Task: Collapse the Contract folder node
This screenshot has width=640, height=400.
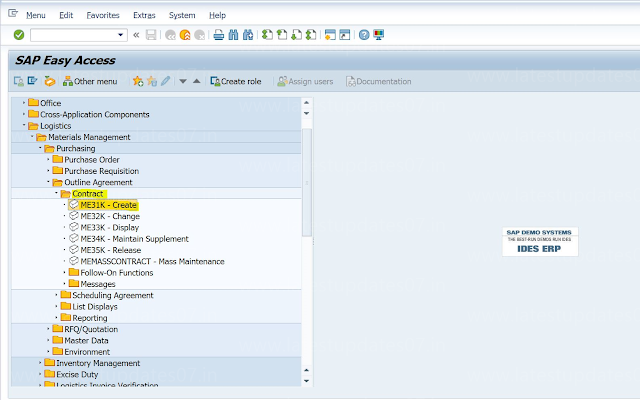Action: tap(56, 193)
